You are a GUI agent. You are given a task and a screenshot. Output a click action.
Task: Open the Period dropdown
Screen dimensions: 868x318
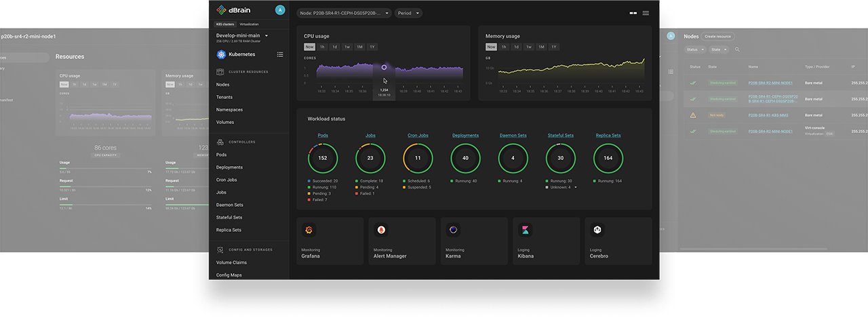point(408,13)
